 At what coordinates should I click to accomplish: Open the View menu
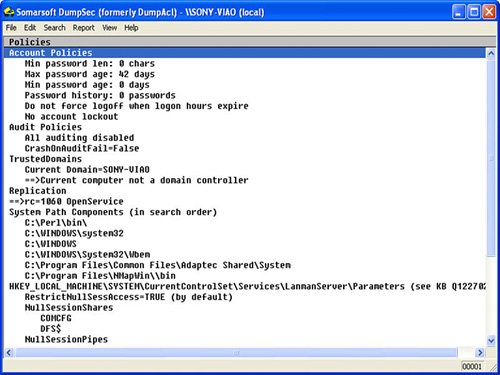pos(109,28)
